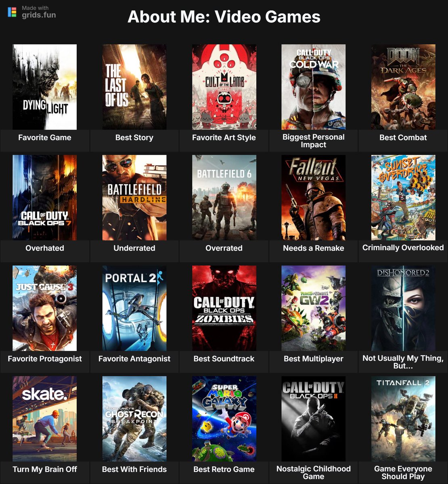448x484 pixels.
Task: Open the Ghost Recon Breakpoint cover
Action: [x=134, y=419]
